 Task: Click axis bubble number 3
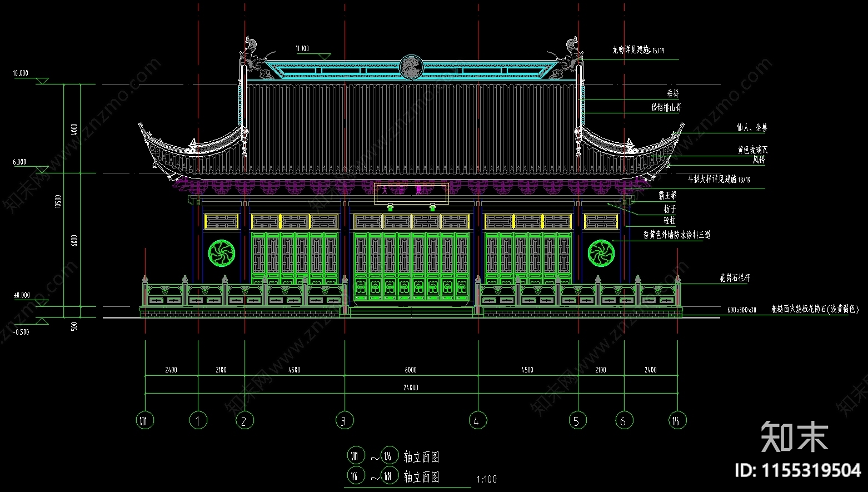click(344, 420)
